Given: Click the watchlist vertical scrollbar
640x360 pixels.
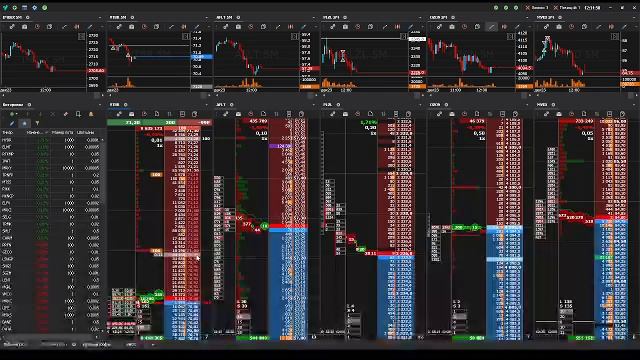Looking at the screenshot, I should pyautogui.click(x=103, y=235).
